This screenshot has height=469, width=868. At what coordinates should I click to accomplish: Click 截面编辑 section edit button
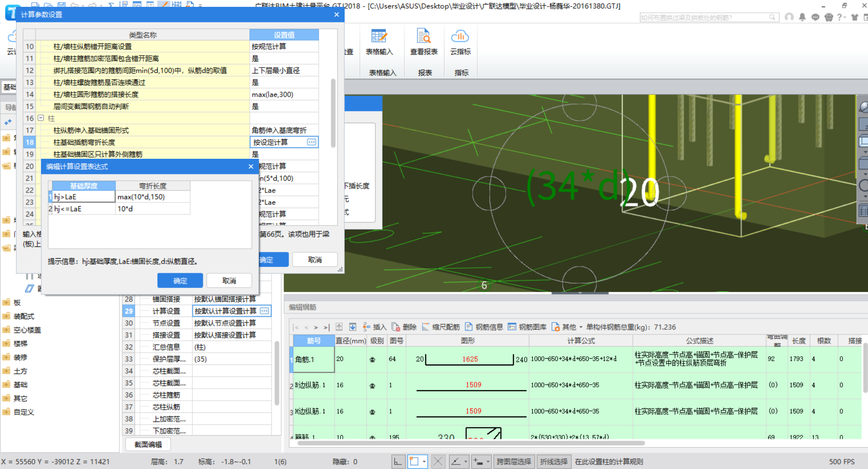tap(148, 444)
